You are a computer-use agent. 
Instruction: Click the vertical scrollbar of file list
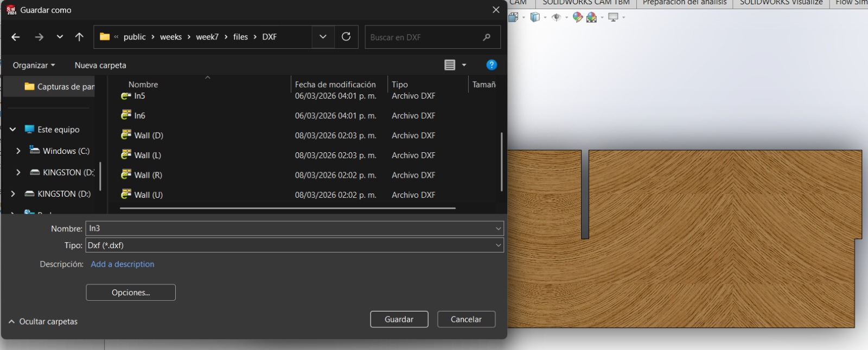[501, 161]
